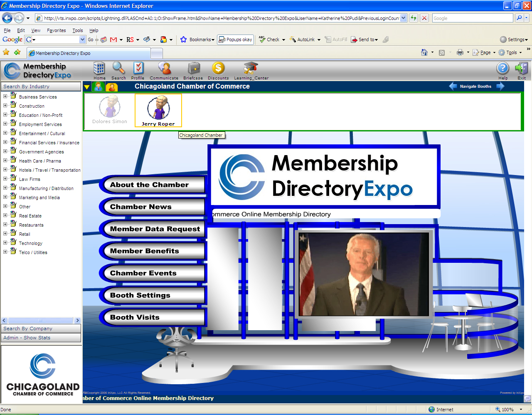Click the Google toolbar Bookmarks star
532x415 pixels.
(x=183, y=40)
